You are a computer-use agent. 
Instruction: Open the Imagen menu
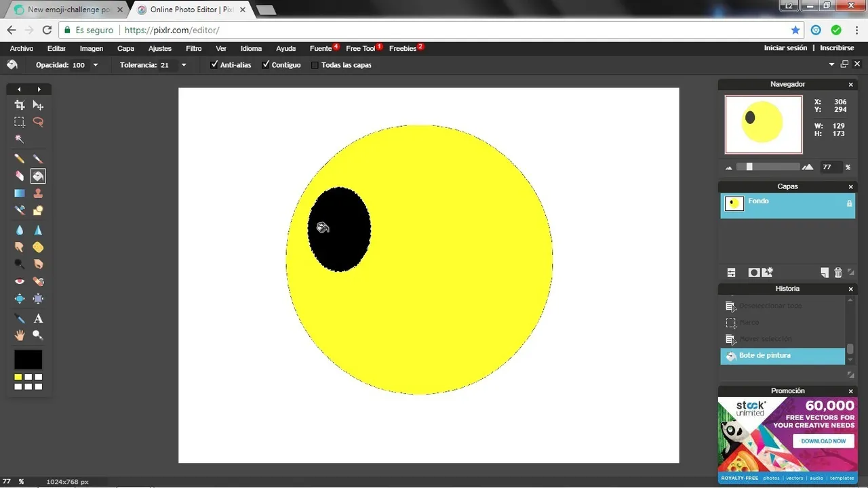(x=92, y=48)
